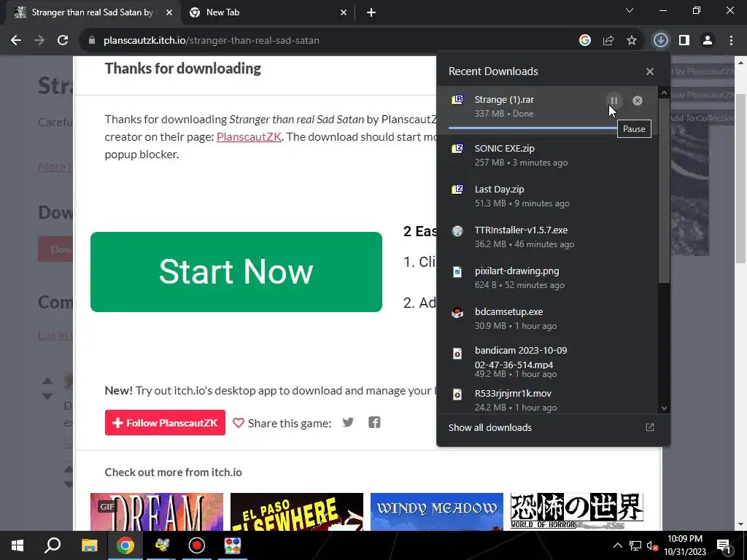Share this game on Twitter

(x=348, y=422)
